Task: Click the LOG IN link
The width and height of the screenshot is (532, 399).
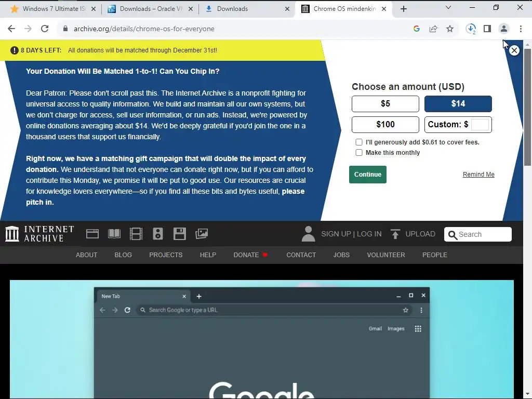Action: (x=369, y=234)
